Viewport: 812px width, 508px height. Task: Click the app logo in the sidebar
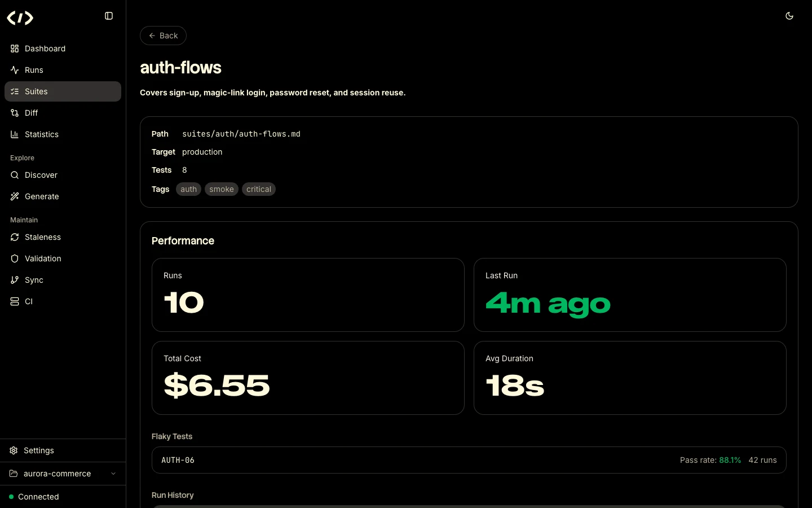20,17
